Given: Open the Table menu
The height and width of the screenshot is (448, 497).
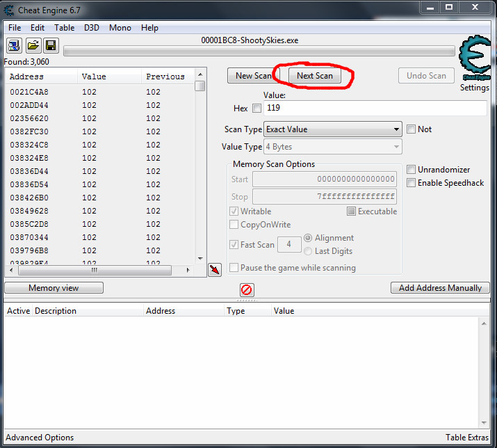Looking at the screenshot, I should 65,28.
